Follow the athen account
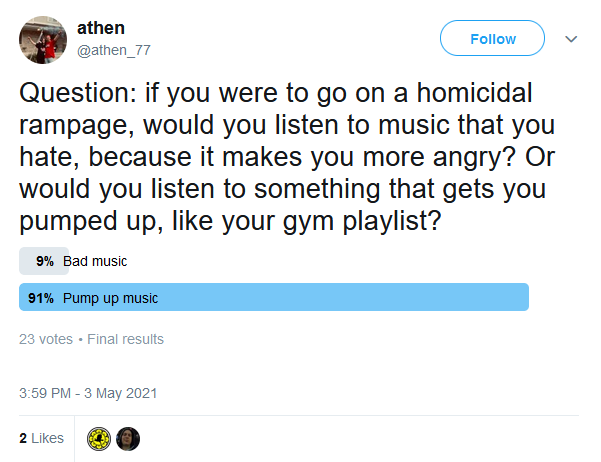Screen dimensions: 601x462 click(492, 38)
